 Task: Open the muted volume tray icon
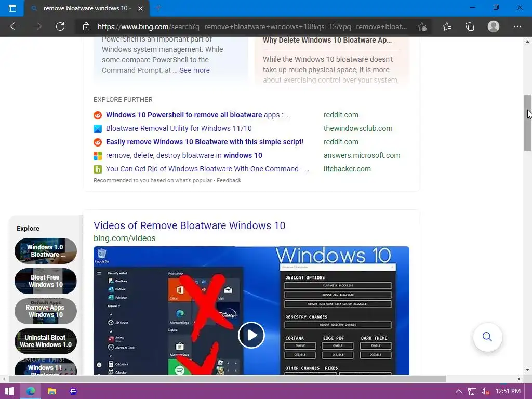[485, 391]
